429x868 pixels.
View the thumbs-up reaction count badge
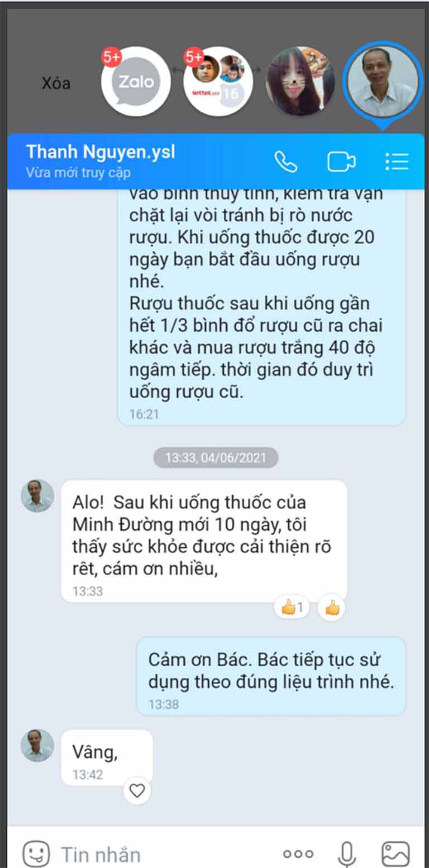292,607
